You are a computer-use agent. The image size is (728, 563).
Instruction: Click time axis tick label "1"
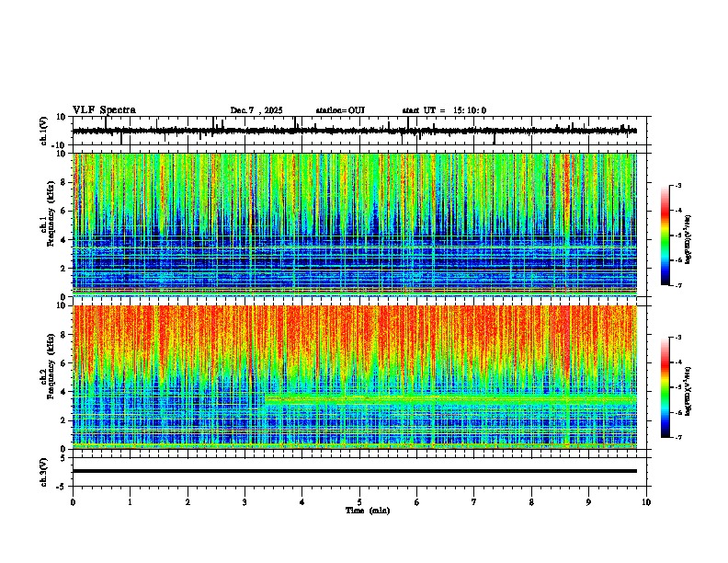pos(130,502)
